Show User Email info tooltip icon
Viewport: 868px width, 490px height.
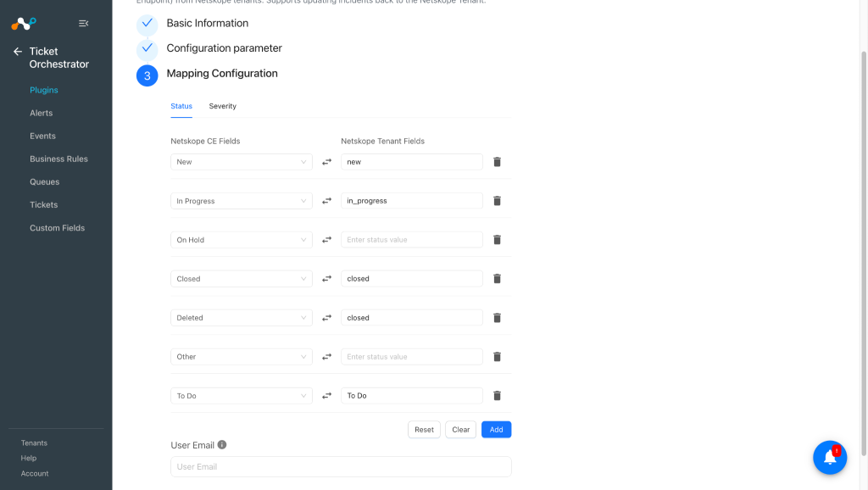[x=222, y=444]
